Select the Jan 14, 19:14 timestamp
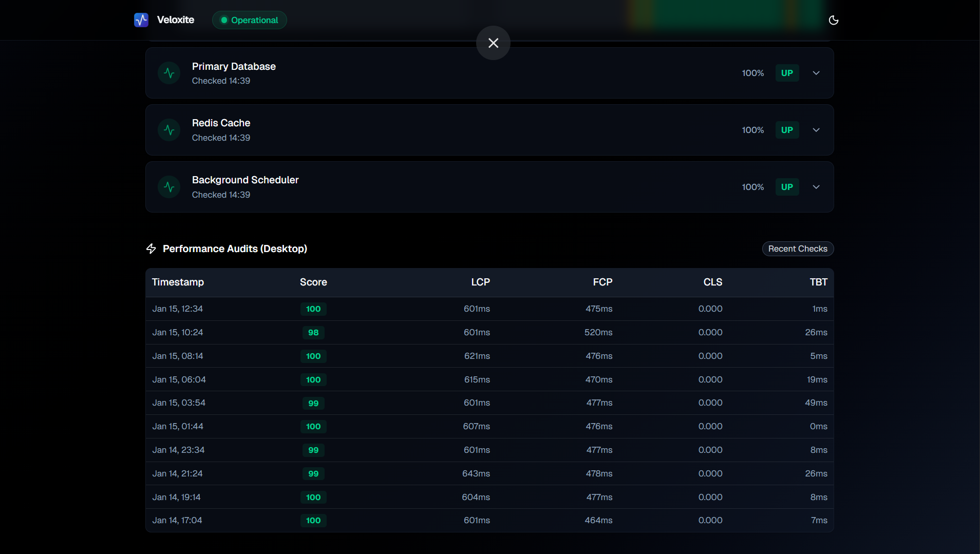Screen dimensions: 980x554 pyautogui.click(x=176, y=497)
